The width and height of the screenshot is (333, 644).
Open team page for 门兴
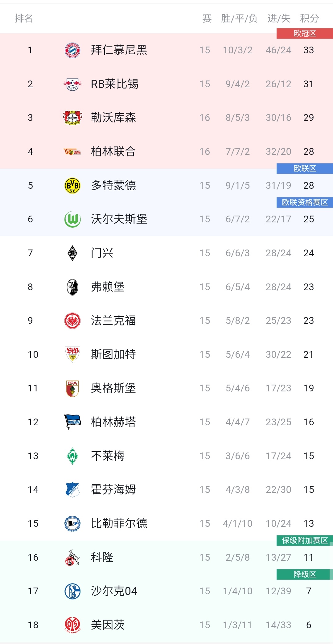point(102,253)
